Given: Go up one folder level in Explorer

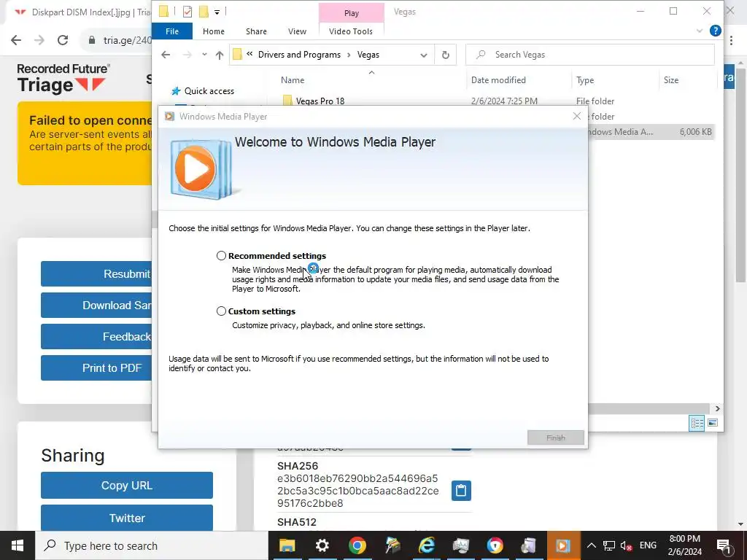Looking at the screenshot, I should pos(219,55).
